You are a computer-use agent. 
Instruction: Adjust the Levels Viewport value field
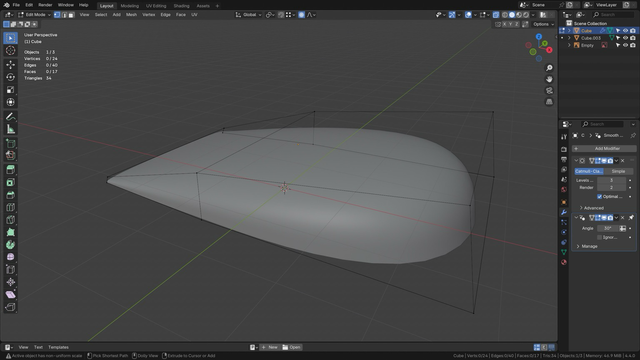coord(611,180)
